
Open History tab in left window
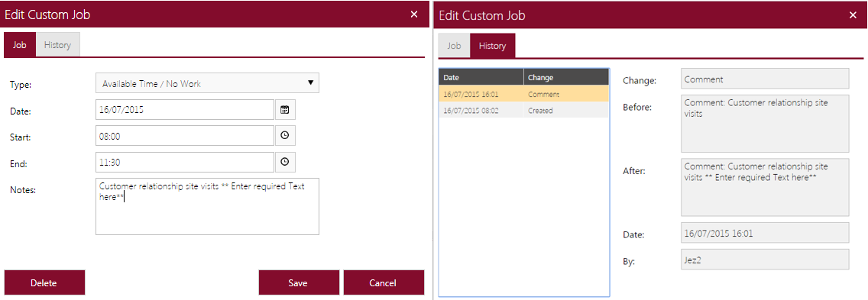click(x=57, y=45)
